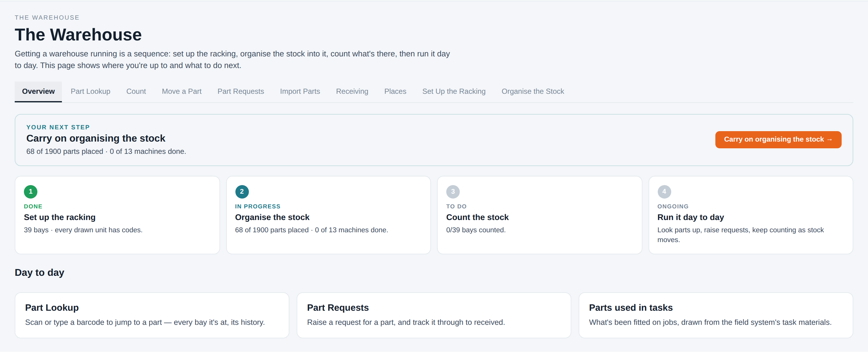Open the Part Lookup tab
Screen dimensions: 868x353
coord(90,91)
